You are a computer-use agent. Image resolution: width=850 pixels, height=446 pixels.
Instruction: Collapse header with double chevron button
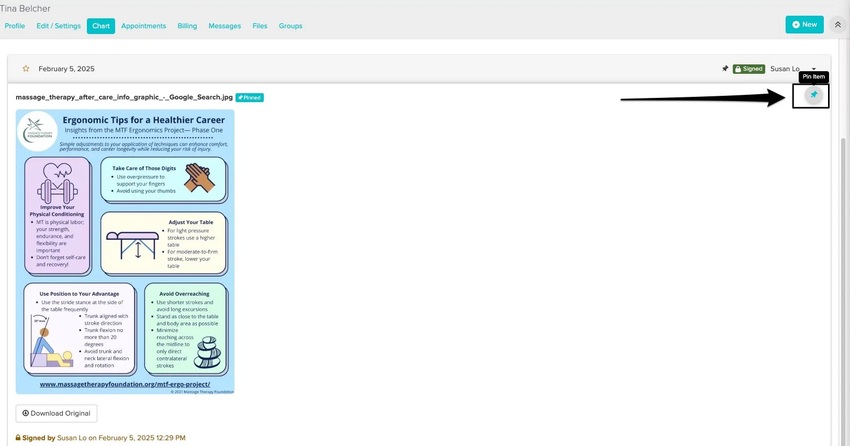tap(838, 24)
